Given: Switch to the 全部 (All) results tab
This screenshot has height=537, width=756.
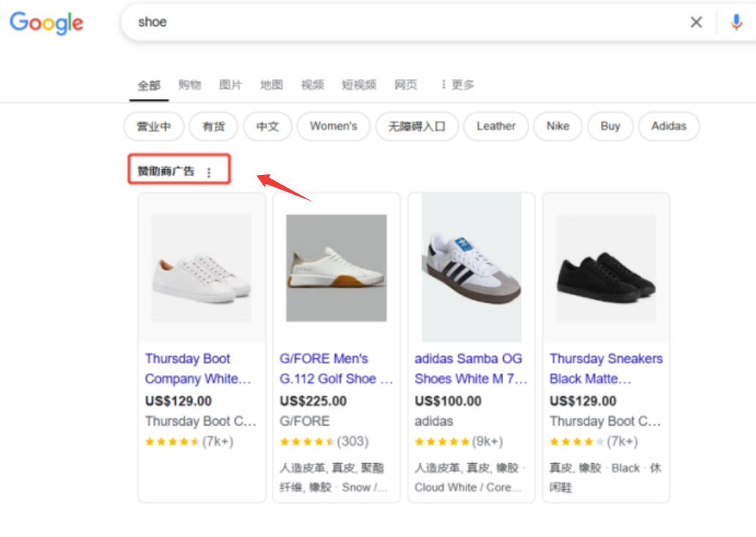Looking at the screenshot, I should pos(148,84).
